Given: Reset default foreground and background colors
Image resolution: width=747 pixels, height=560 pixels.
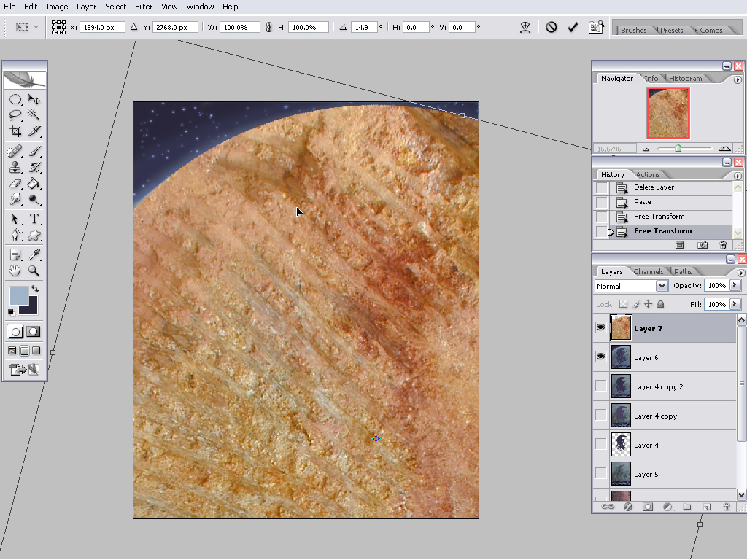Looking at the screenshot, I should 11,312.
